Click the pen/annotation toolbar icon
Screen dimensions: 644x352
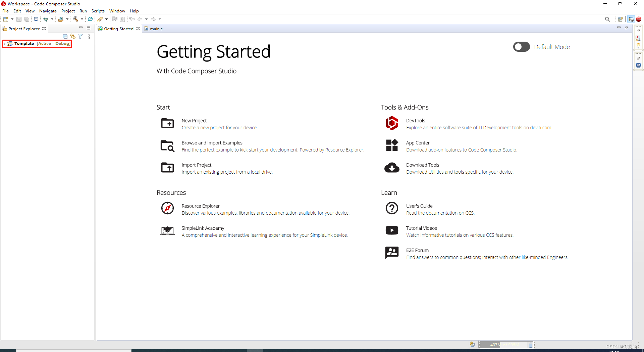[100, 19]
